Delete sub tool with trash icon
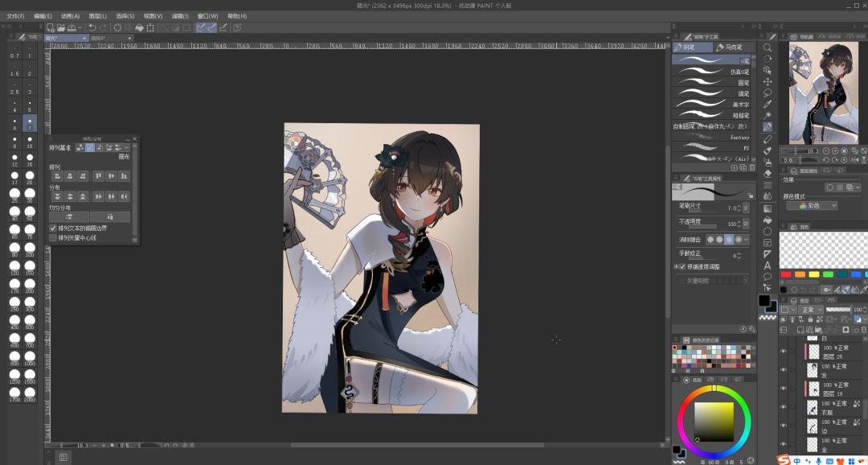This screenshot has width=868, height=465. click(752, 167)
